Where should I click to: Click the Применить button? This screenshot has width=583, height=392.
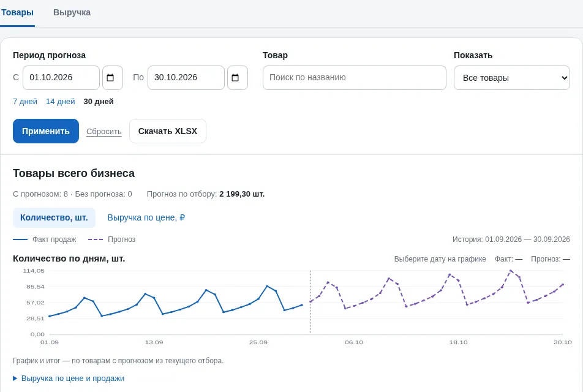(x=46, y=131)
